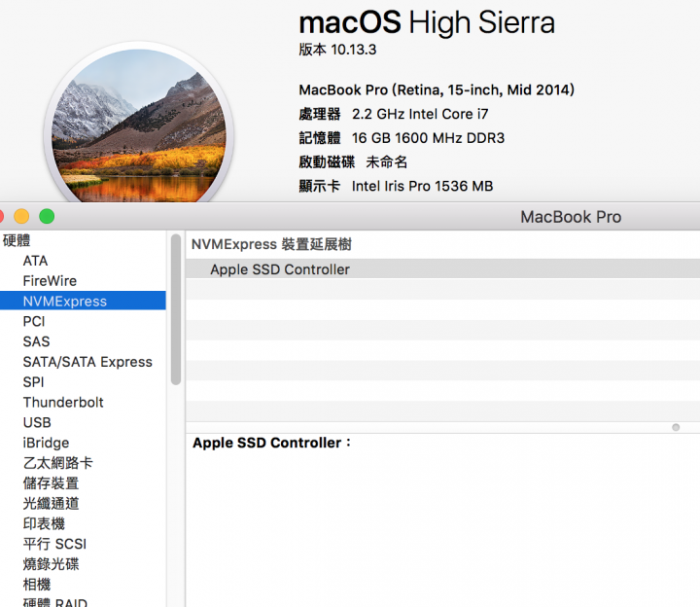Viewport: 700px width, 607px height.
Task: Open the Thunderbolt category
Action: [63, 402]
